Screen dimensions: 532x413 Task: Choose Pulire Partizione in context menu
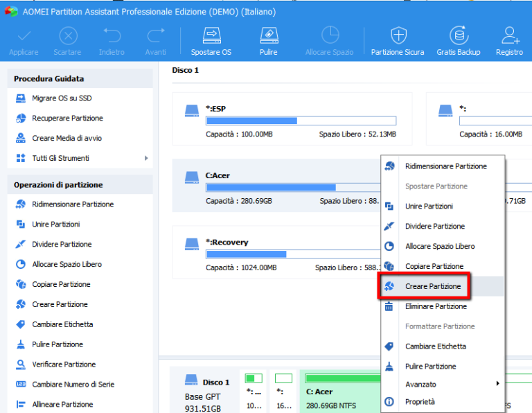tap(442, 367)
